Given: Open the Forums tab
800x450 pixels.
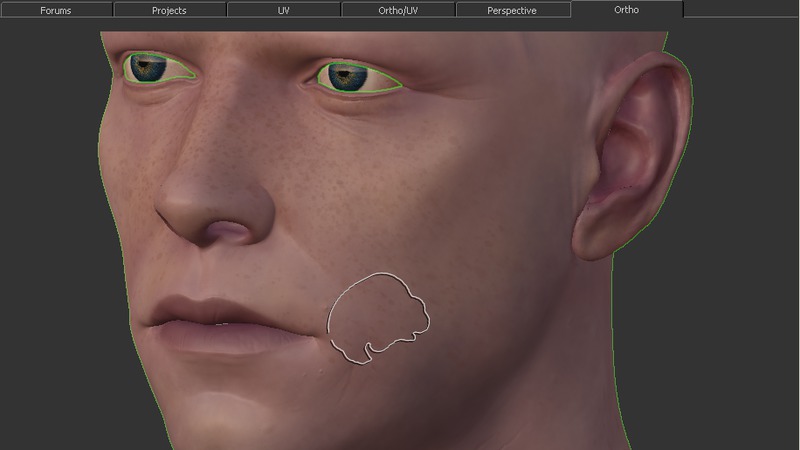Looking at the screenshot, I should coord(56,10).
